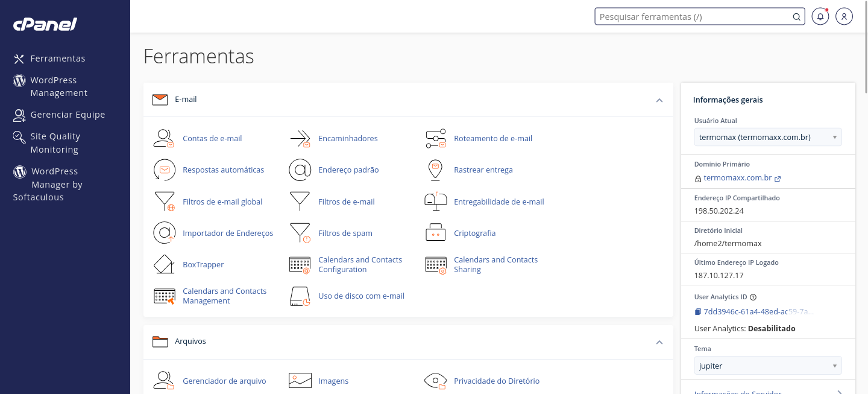Open the notifications bell icon

(x=820, y=17)
